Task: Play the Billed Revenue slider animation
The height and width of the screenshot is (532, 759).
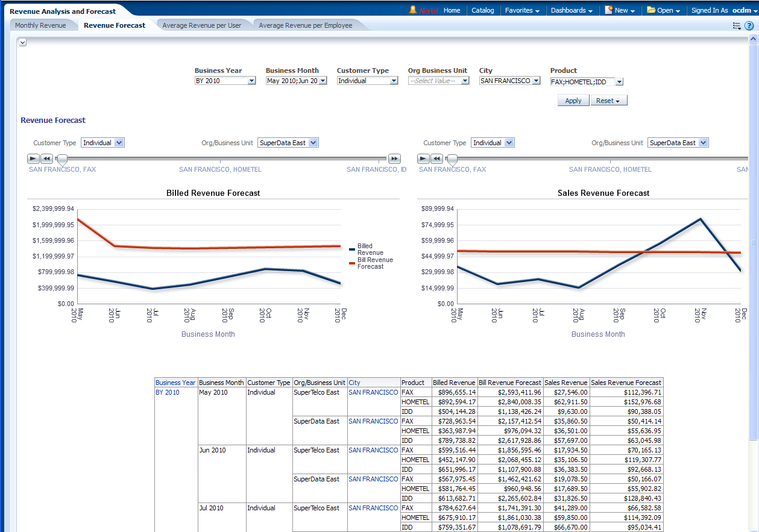Action: pos(33,158)
